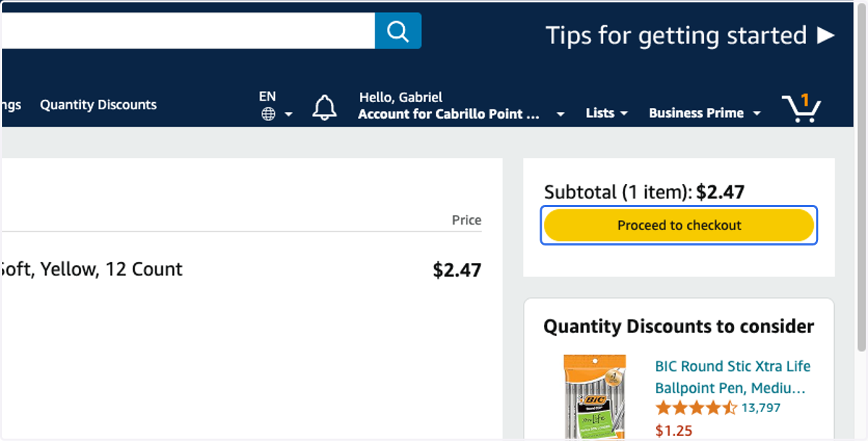Open BIC Round Stic Xtra Life link
The image size is (868, 441).
733,377
